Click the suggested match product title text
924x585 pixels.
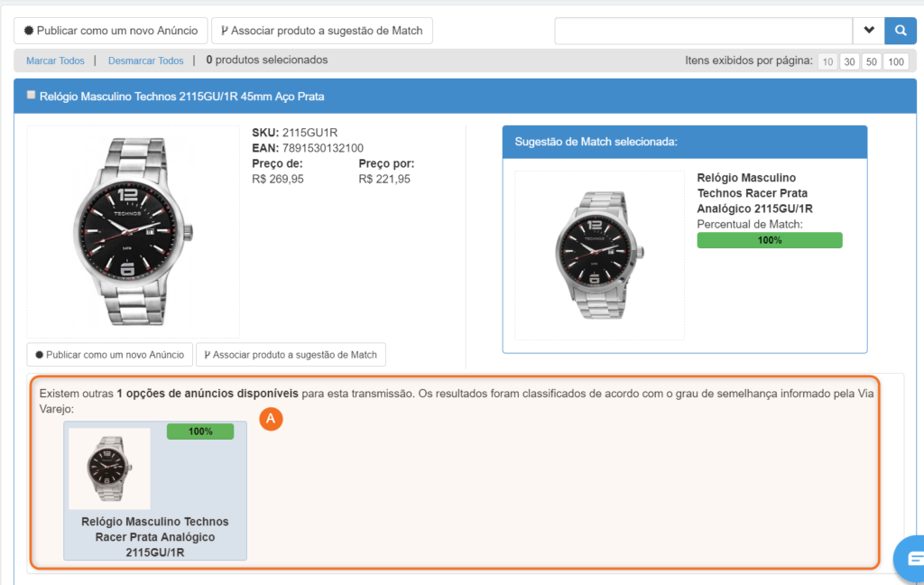click(755, 193)
